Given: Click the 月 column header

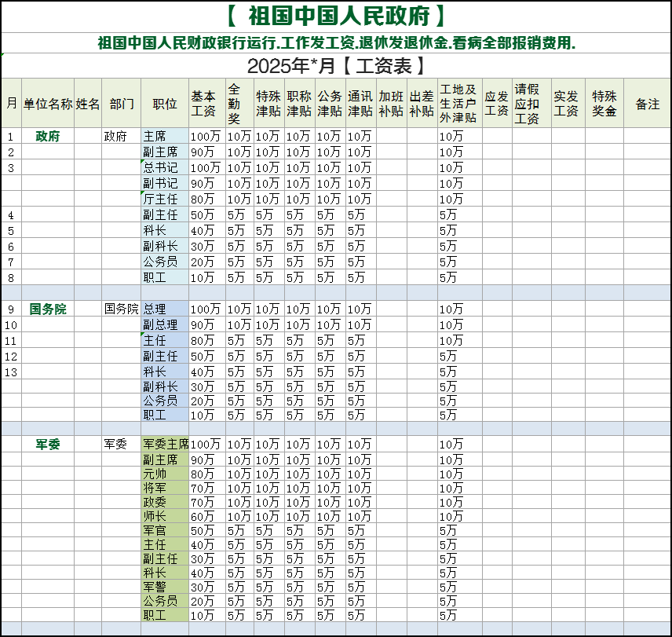Looking at the screenshot, I should [x=12, y=104].
